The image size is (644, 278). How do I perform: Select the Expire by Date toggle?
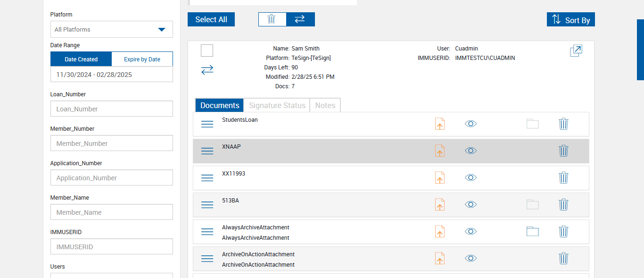(142, 59)
